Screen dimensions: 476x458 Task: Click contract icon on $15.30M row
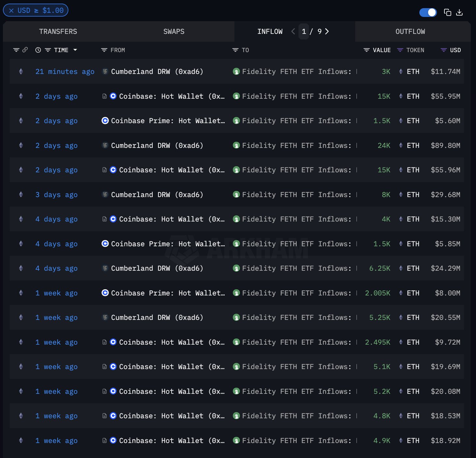click(105, 219)
